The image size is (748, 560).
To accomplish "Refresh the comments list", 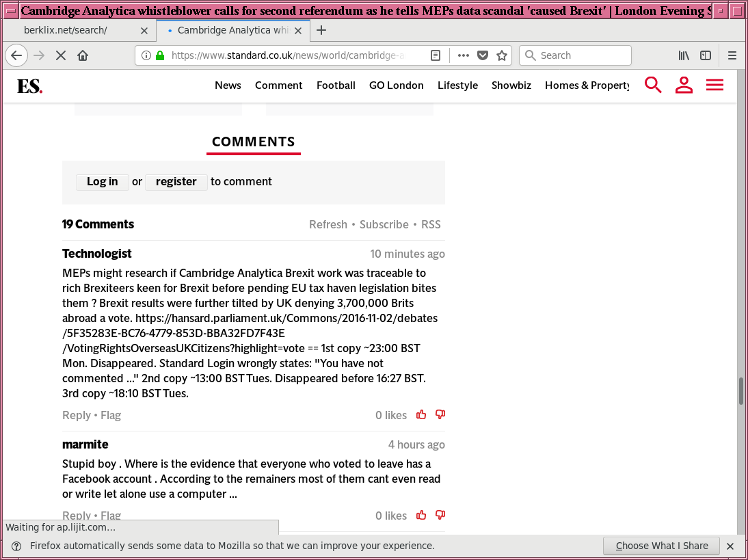I will tap(328, 225).
